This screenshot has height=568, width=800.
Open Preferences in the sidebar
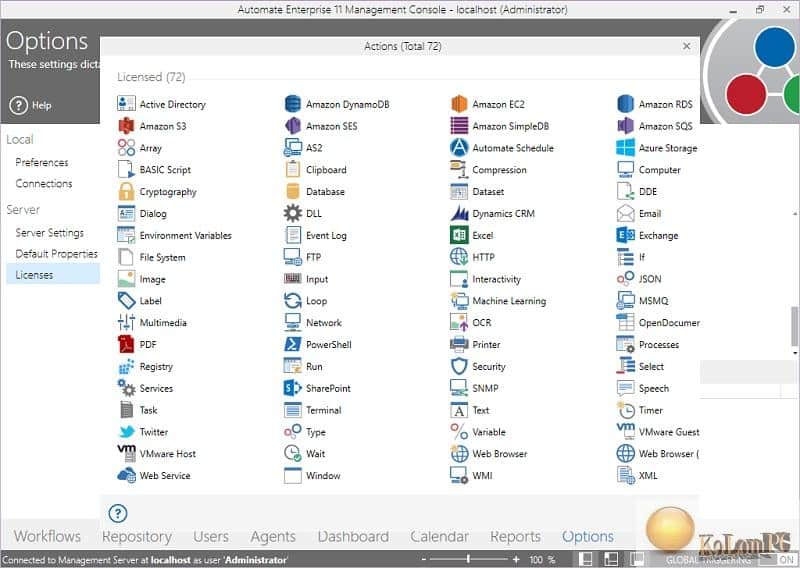pyautogui.click(x=42, y=162)
